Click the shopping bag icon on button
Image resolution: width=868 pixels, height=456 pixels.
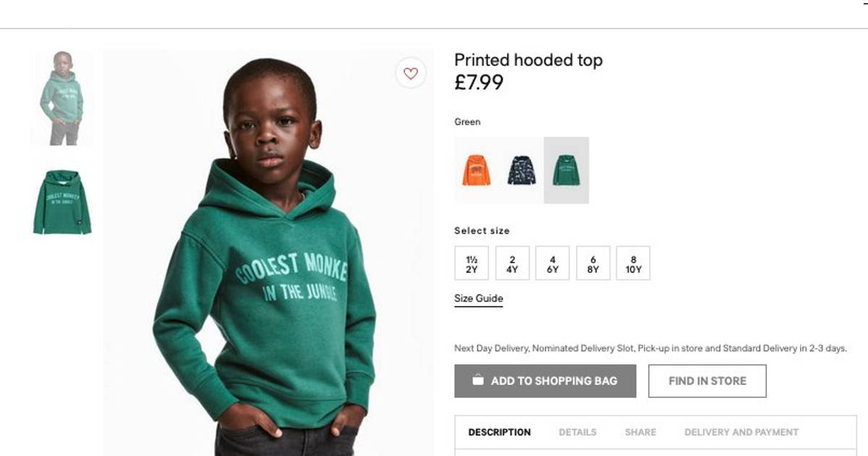(x=477, y=380)
